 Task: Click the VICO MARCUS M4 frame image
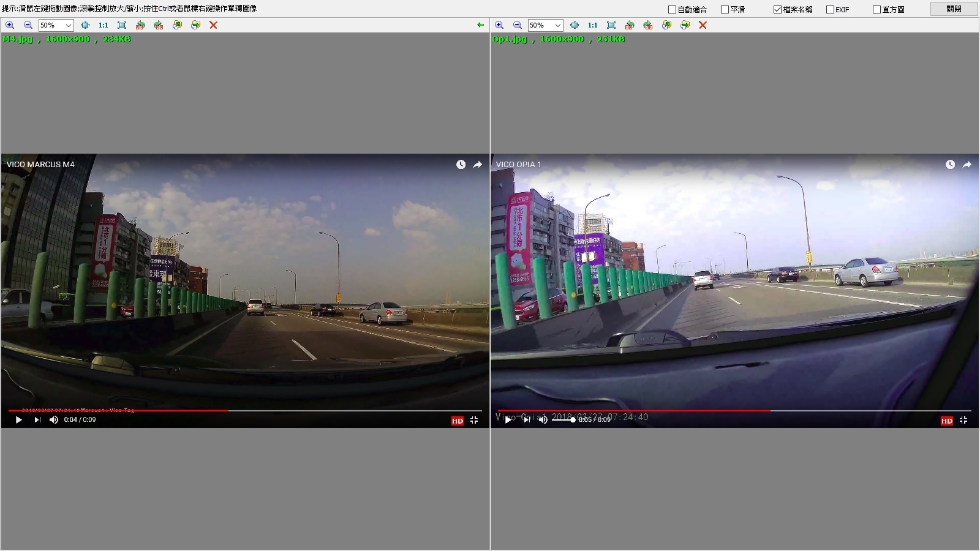tap(245, 291)
